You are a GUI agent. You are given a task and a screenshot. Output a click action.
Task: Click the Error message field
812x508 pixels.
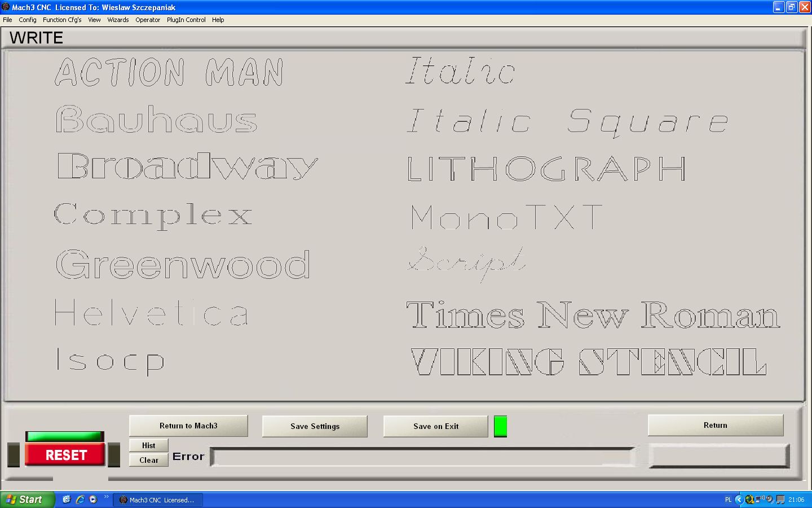click(x=423, y=457)
